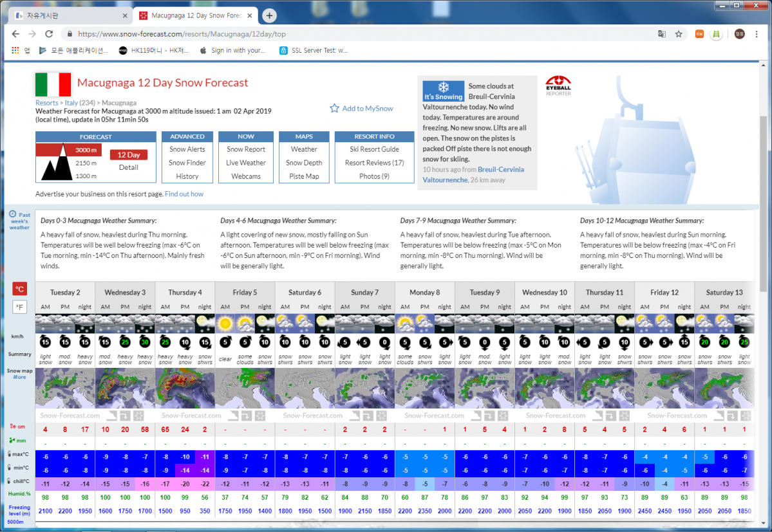Bookmark this page with the star icon
The height and width of the screenshot is (532, 772).
(x=679, y=34)
